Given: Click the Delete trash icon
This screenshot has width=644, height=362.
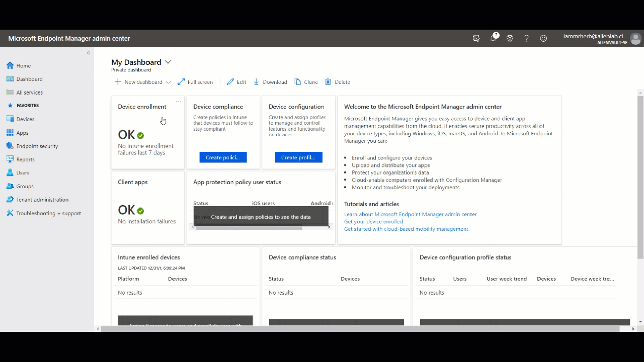Looking at the screenshot, I should (328, 82).
